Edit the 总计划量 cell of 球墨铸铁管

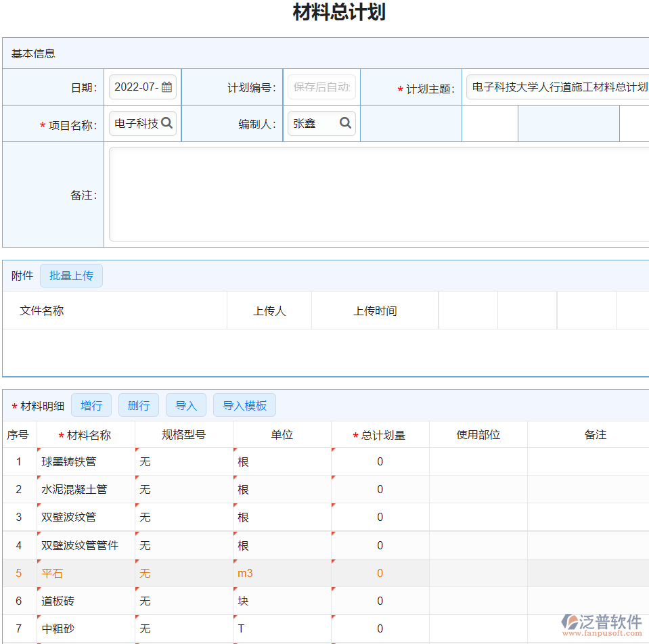[380, 461]
